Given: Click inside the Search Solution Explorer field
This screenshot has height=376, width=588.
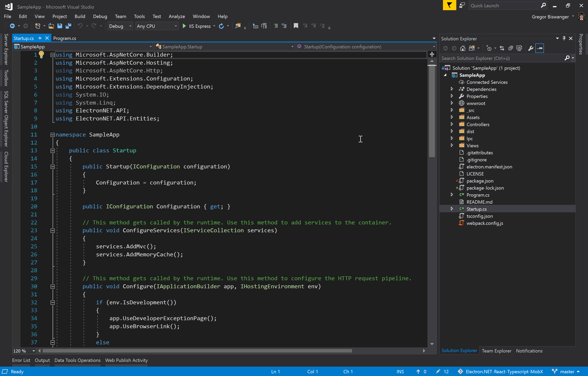Looking at the screenshot, I should click(501, 58).
